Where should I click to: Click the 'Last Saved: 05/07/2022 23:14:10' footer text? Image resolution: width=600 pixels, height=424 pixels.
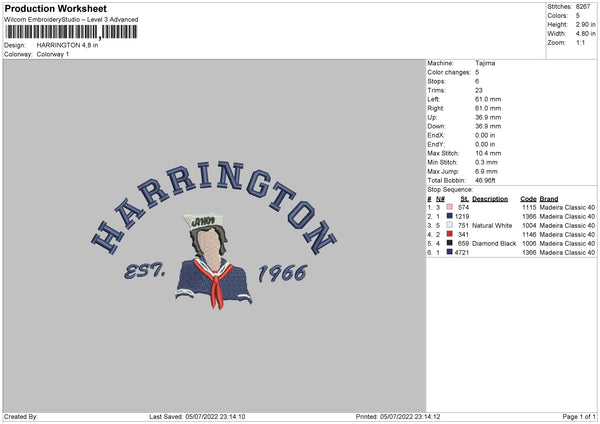(197, 416)
